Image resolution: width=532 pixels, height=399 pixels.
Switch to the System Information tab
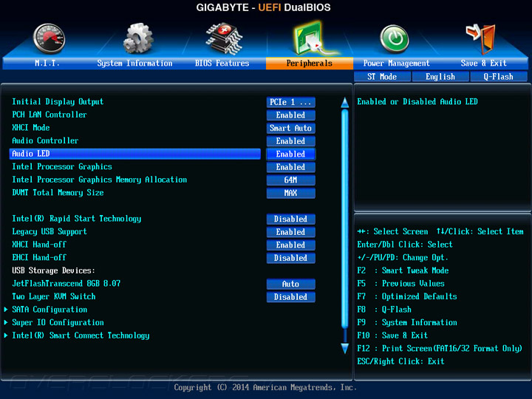[x=134, y=63]
